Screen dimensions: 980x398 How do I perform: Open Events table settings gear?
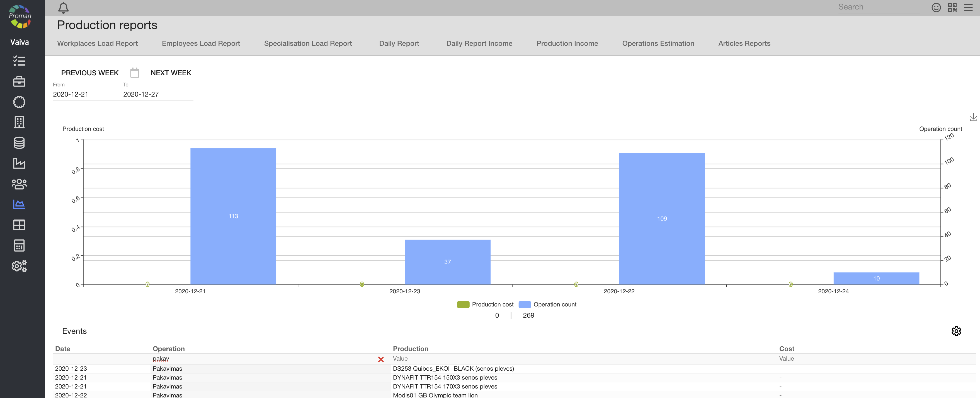point(956,331)
